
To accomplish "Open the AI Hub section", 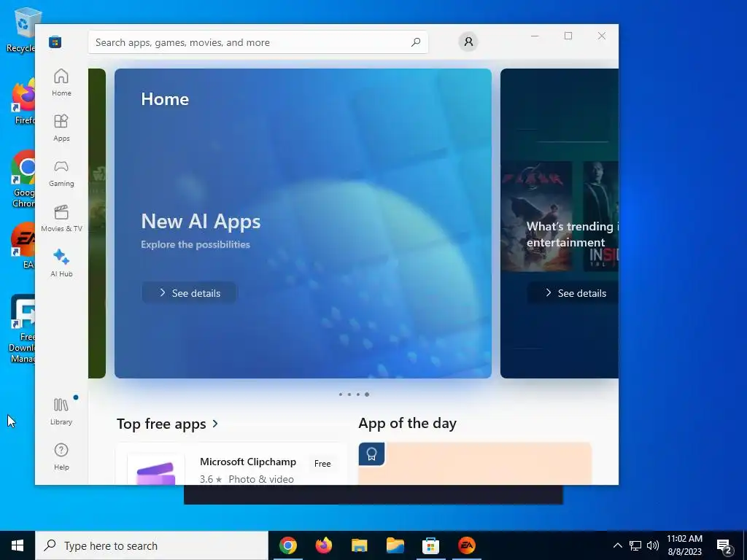I will tap(61, 263).
